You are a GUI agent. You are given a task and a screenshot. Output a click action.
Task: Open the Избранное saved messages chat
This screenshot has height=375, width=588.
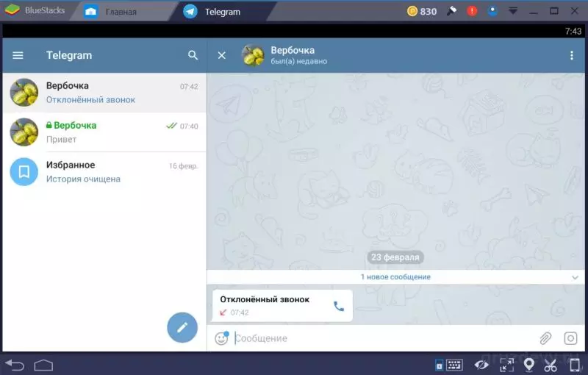pos(104,172)
